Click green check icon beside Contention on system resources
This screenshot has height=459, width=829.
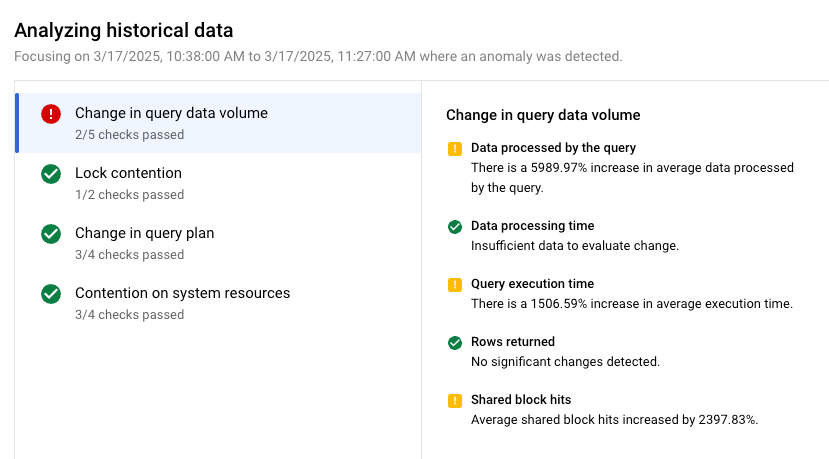tap(51, 294)
